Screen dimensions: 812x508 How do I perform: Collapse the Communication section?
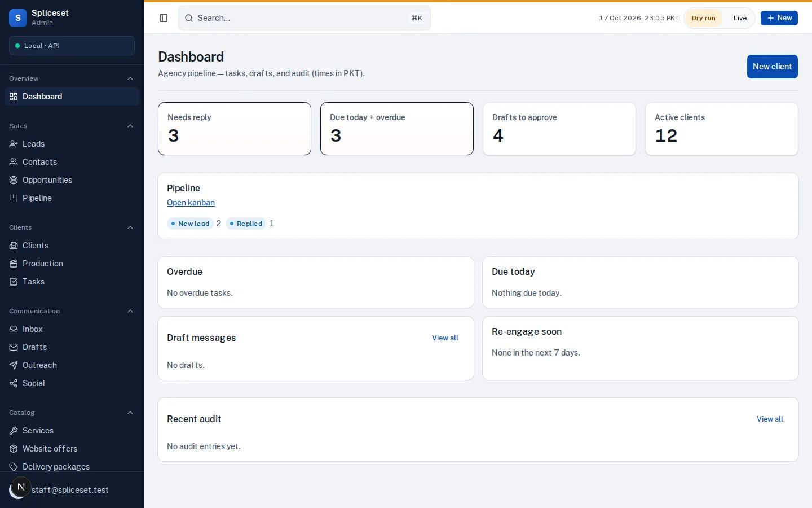point(130,311)
